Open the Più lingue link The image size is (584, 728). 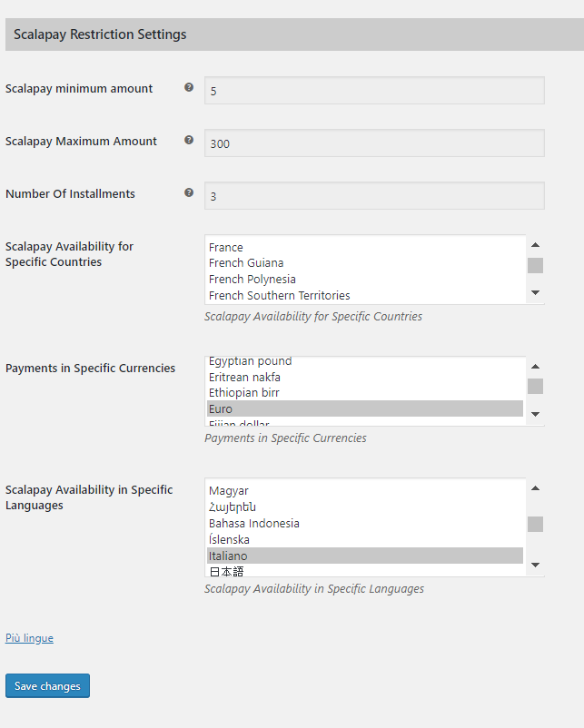pyautogui.click(x=29, y=638)
